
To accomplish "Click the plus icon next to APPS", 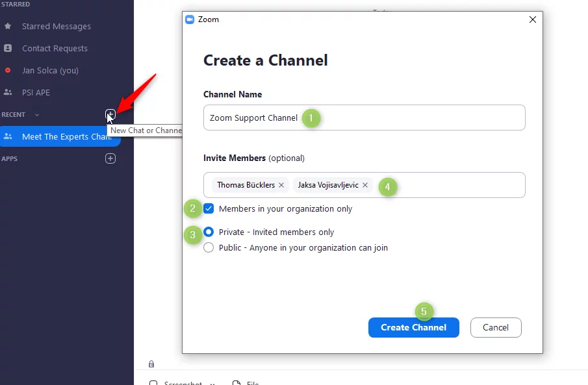I will (x=110, y=158).
